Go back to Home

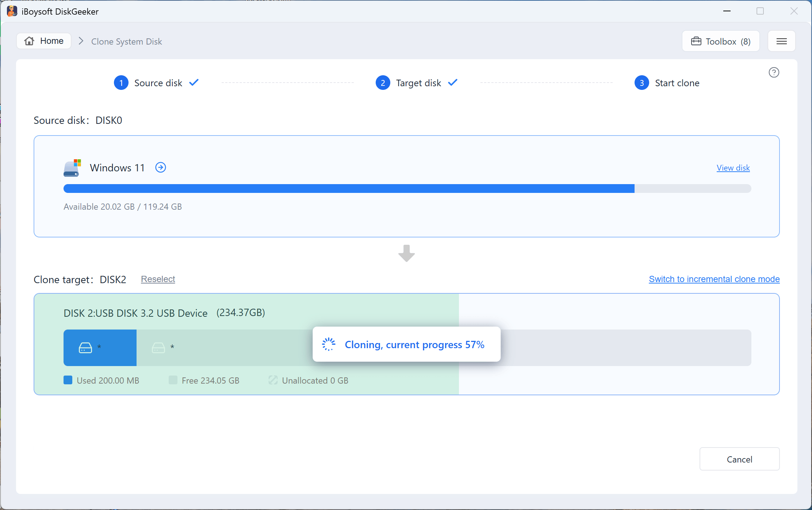point(44,41)
